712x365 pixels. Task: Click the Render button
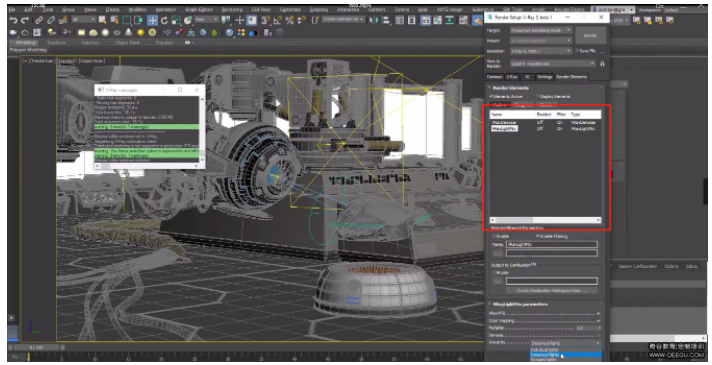coord(590,35)
